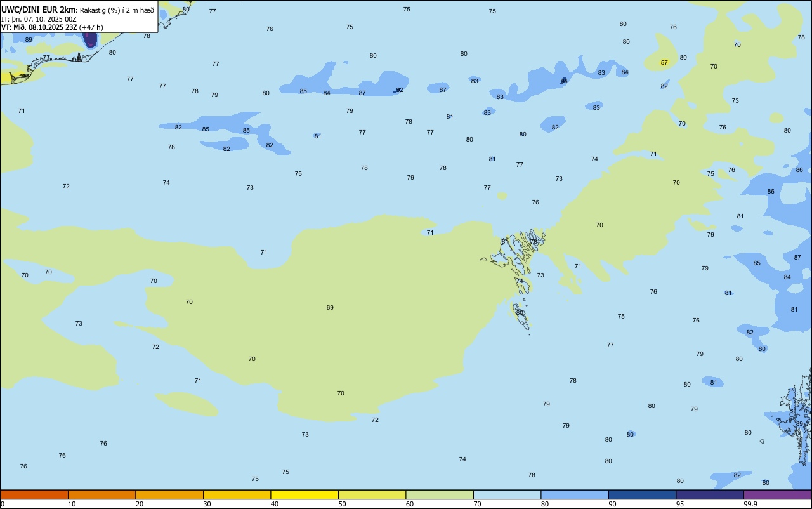This screenshot has width=812, height=509.
Task: Click the 80–90 medium blue legend swatch
Action: (575, 494)
